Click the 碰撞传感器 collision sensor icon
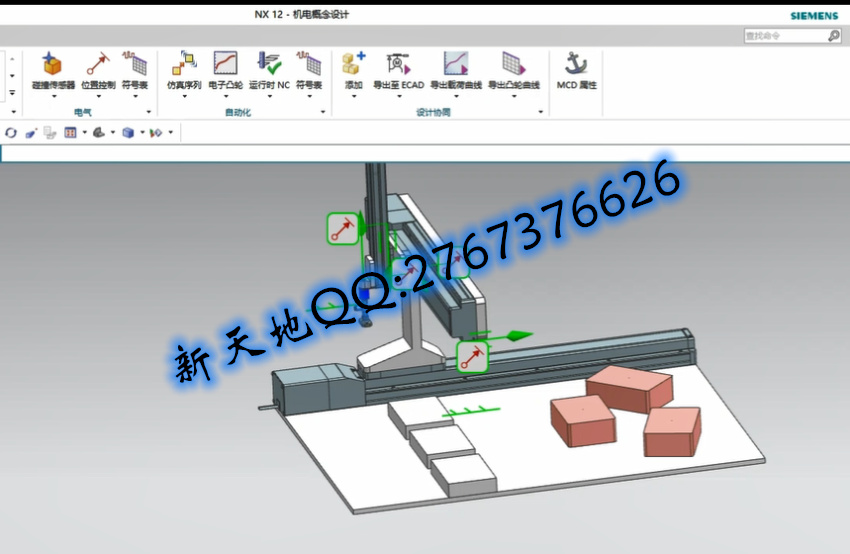This screenshot has width=850, height=554. click(53, 66)
